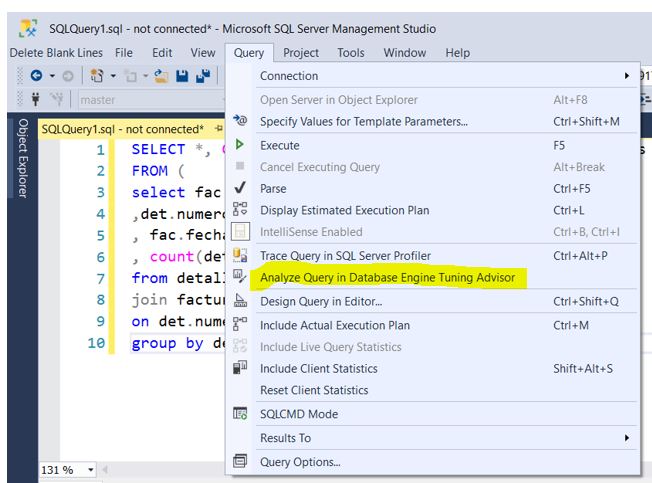This screenshot has width=652, height=483.
Task: Open the Object Explorer side tab
Action: 22,158
